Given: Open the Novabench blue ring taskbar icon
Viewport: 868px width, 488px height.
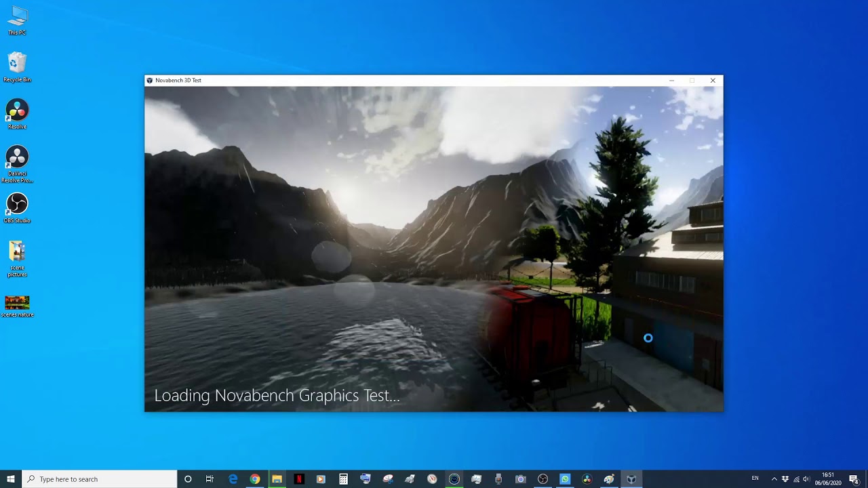Looking at the screenshot, I should click(x=454, y=479).
